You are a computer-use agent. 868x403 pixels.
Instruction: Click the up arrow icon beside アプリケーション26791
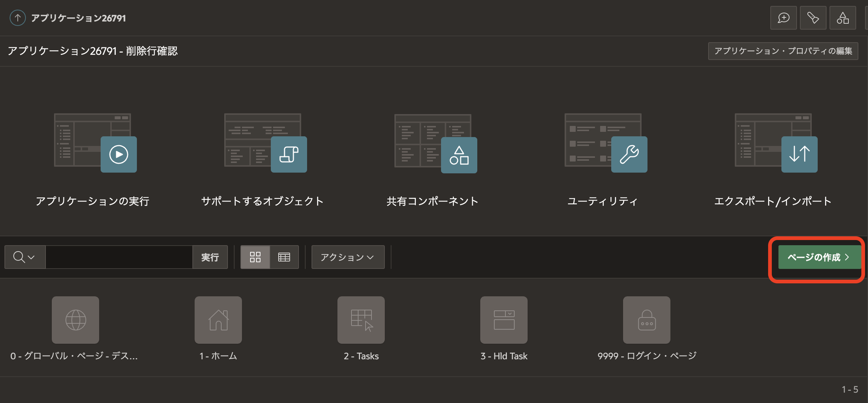[17, 18]
